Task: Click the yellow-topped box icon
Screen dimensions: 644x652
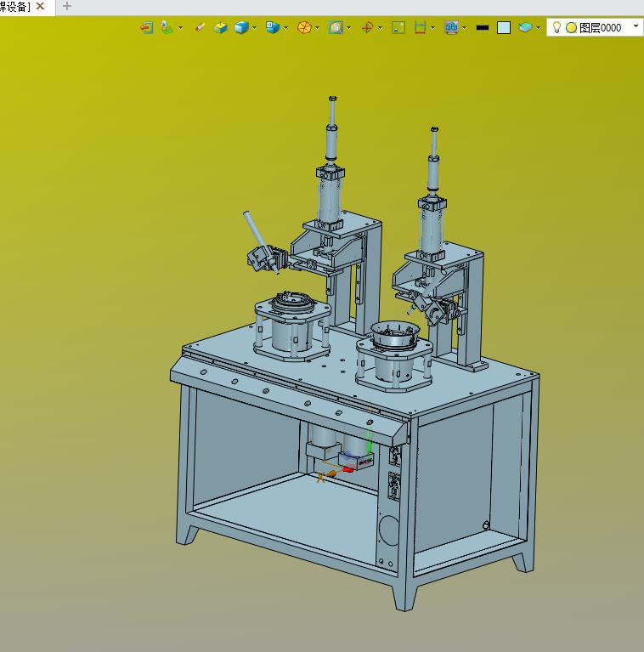Action: (220, 28)
